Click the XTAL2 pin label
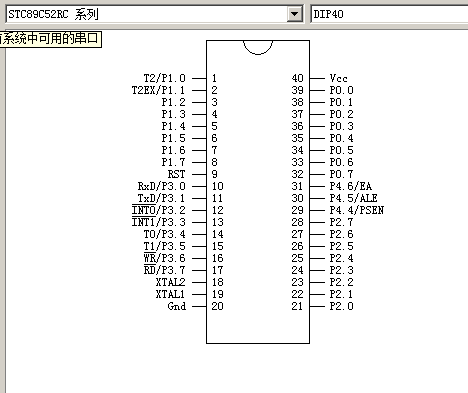 [x=170, y=282]
